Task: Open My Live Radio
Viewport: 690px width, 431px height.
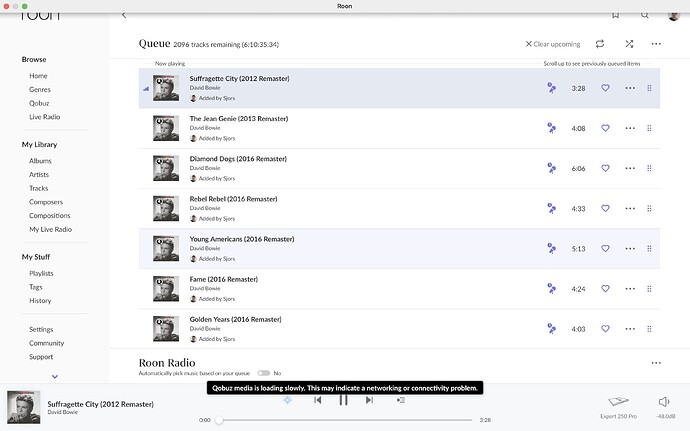Action: [51, 229]
